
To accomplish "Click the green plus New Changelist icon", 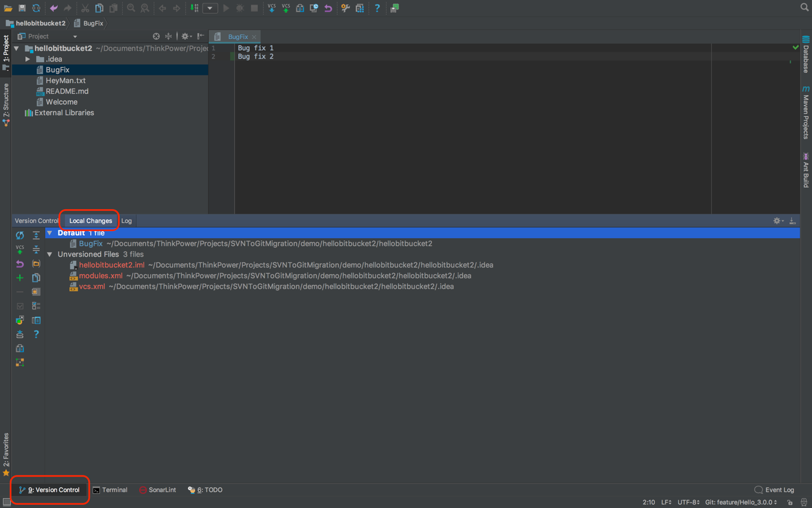I will pyautogui.click(x=20, y=278).
